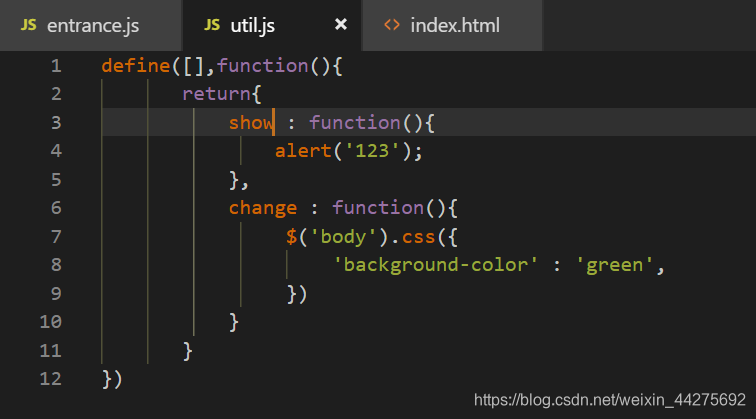Viewport: 756px width, 419px height.
Task: Click line number 10 in gutter
Action: [x=51, y=322]
